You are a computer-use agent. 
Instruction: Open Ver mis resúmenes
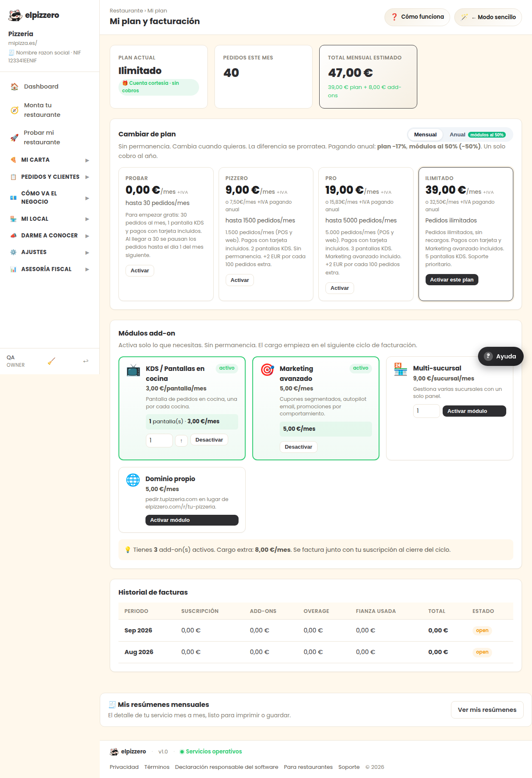(x=487, y=710)
